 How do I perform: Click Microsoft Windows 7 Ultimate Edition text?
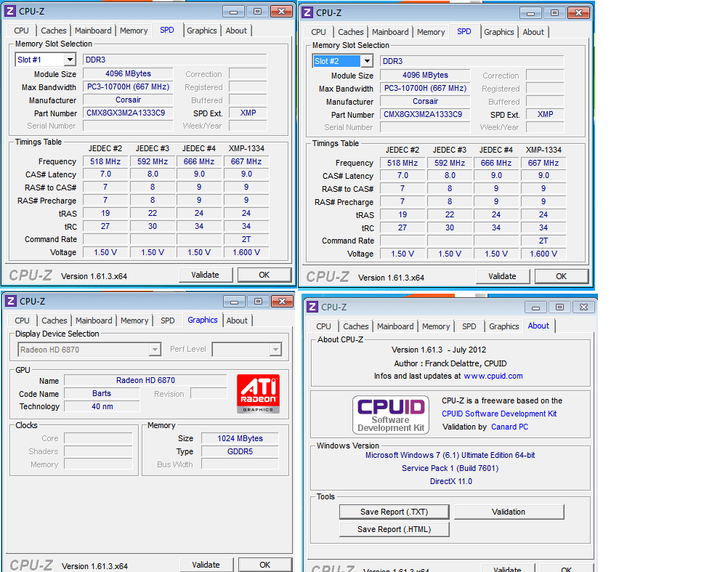coord(450,455)
